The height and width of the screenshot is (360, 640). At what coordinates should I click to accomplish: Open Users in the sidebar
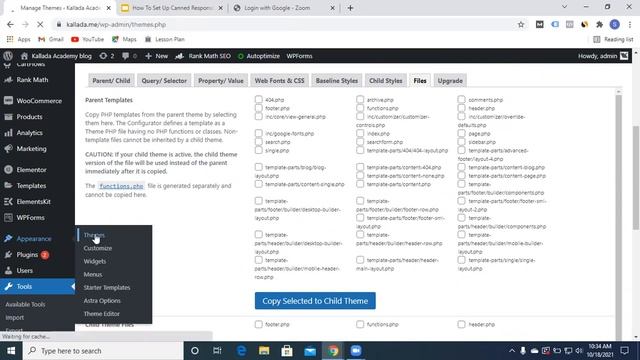(x=24, y=271)
